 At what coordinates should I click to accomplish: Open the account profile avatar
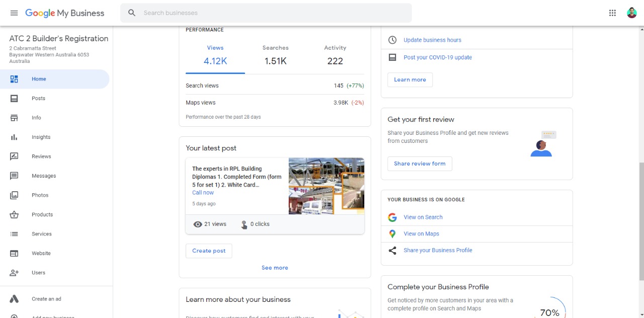click(x=632, y=13)
